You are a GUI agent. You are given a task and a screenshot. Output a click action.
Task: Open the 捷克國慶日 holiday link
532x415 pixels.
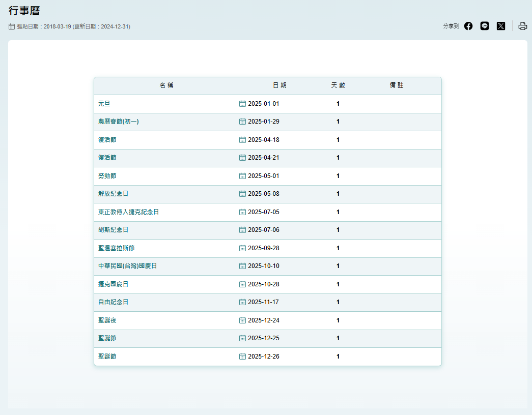tap(113, 284)
